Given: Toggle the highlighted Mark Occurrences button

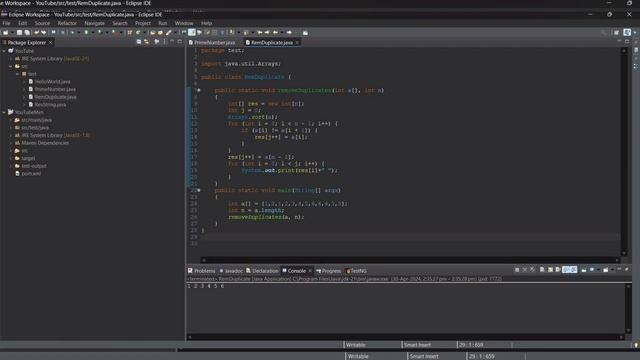Looking at the screenshot, I should pyautogui.click(x=192, y=32).
